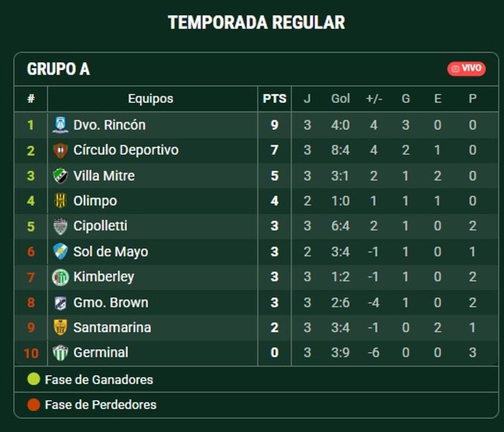
Task: Click the Villa Mitre team crest
Action: pyautogui.click(x=60, y=176)
